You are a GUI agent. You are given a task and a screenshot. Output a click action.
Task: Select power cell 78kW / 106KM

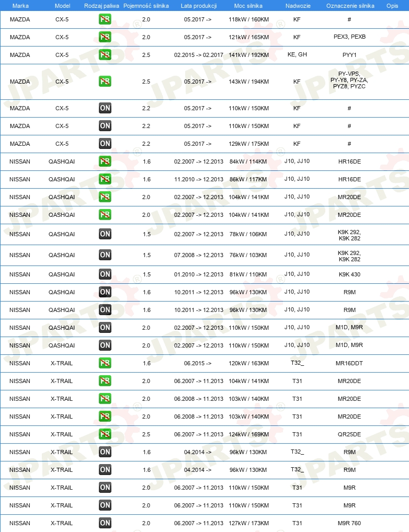coord(248,234)
